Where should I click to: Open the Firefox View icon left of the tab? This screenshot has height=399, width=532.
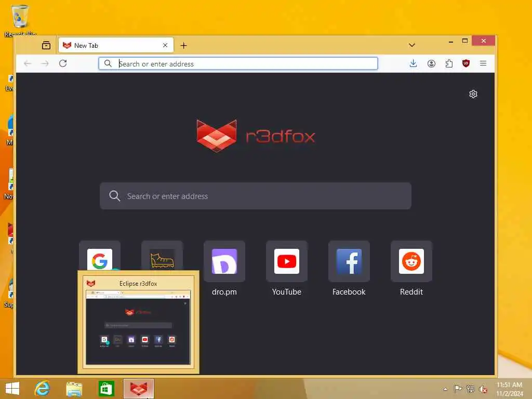46,45
